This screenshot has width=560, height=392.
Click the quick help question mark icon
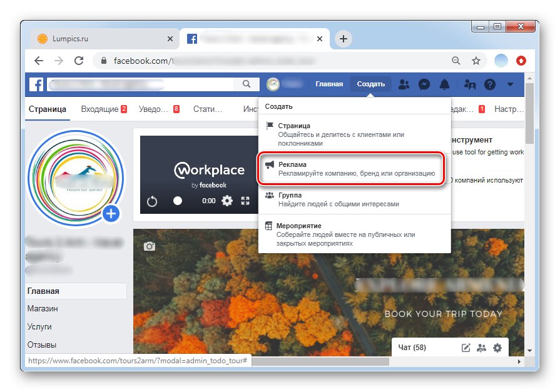coord(490,84)
